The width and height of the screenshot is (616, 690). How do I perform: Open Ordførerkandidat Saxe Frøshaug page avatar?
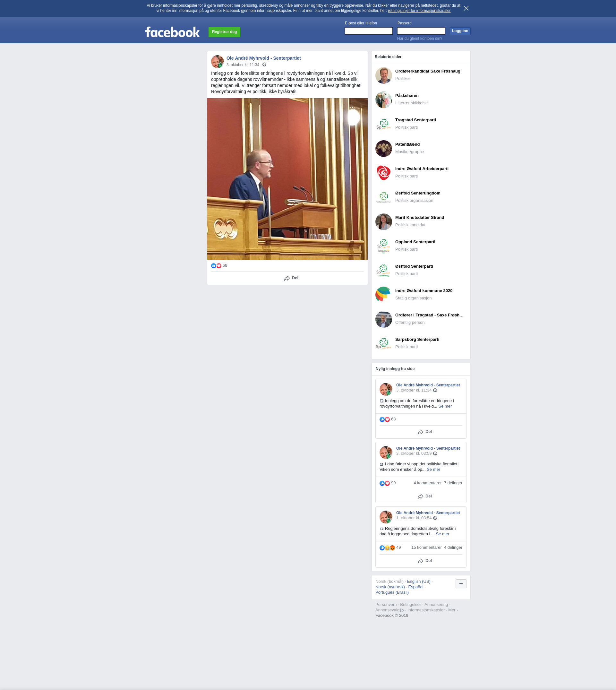pyautogui.click(x=383, y=75)
